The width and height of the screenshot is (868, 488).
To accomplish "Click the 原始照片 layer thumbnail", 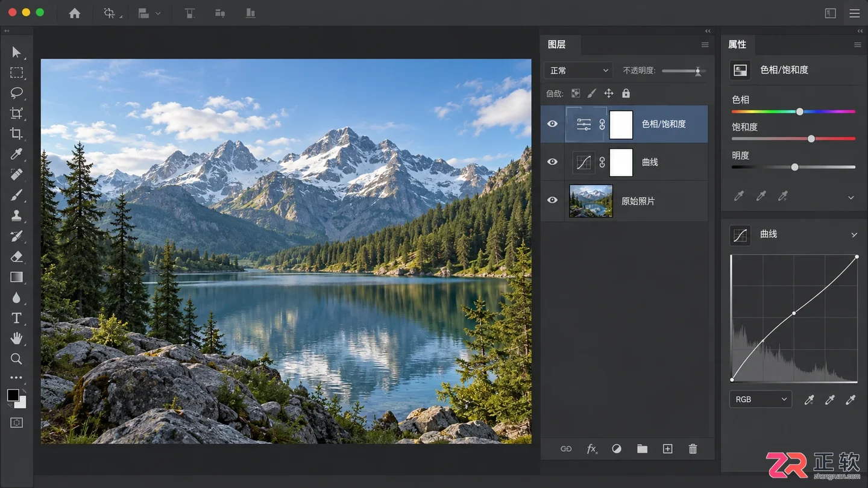I will point(591,201).
